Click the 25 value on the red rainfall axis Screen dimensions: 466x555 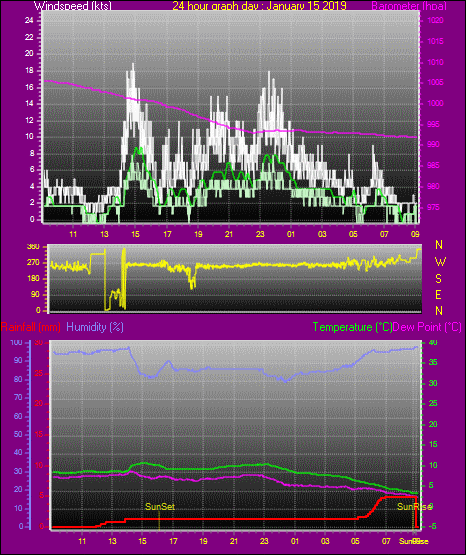pyautogui.click(x=39, y=373)
